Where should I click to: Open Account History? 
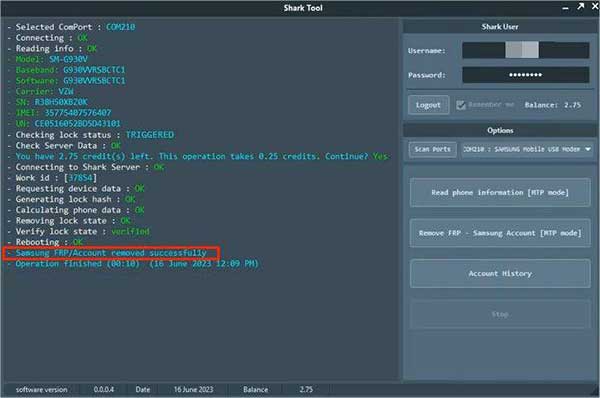point(500,274)
